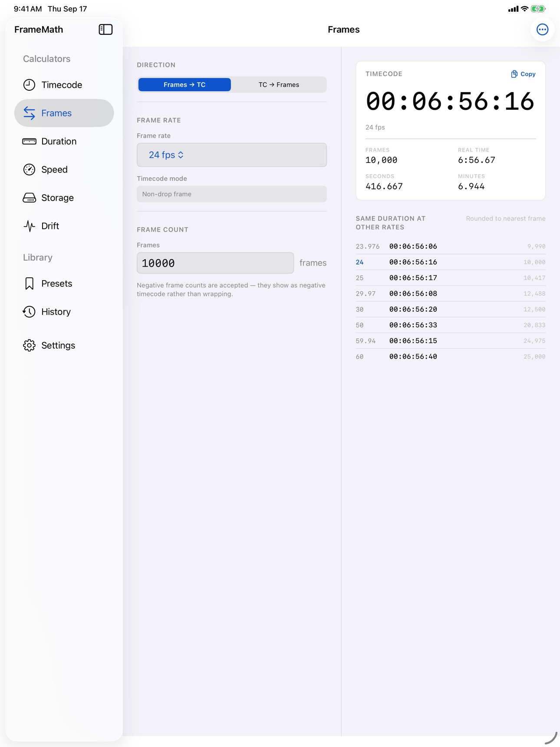Click the real time value 6:56.67

pos(476,160)
